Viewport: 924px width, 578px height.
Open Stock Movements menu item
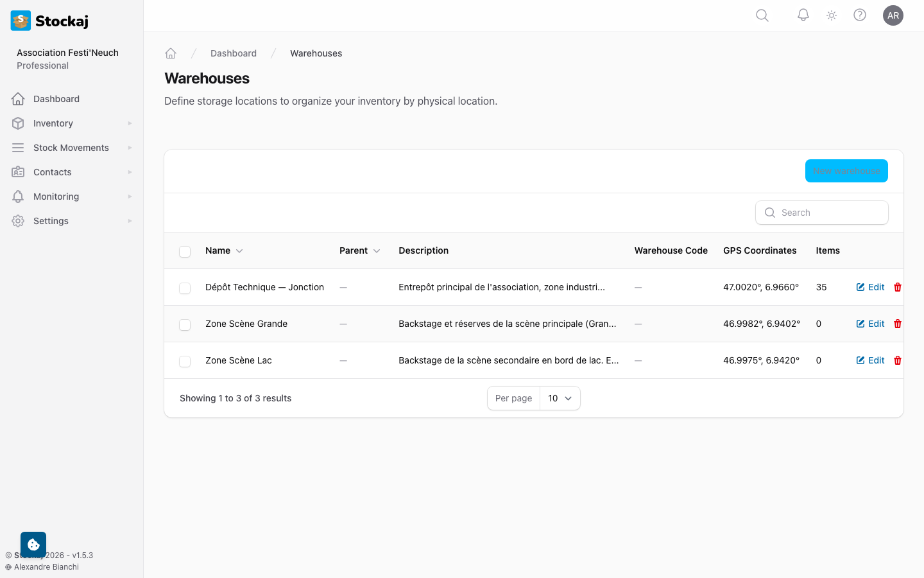tap(71, 148)
